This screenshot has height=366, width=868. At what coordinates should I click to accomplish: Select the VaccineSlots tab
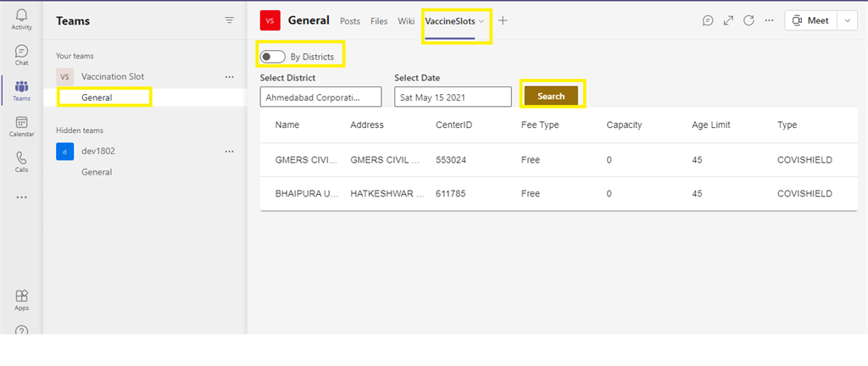coord(450,21)
